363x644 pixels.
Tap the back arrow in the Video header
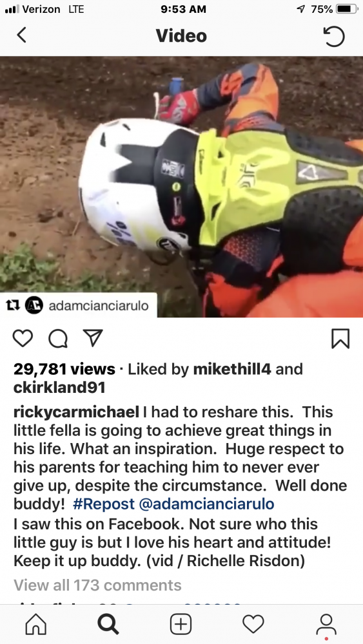click(21, 35)
